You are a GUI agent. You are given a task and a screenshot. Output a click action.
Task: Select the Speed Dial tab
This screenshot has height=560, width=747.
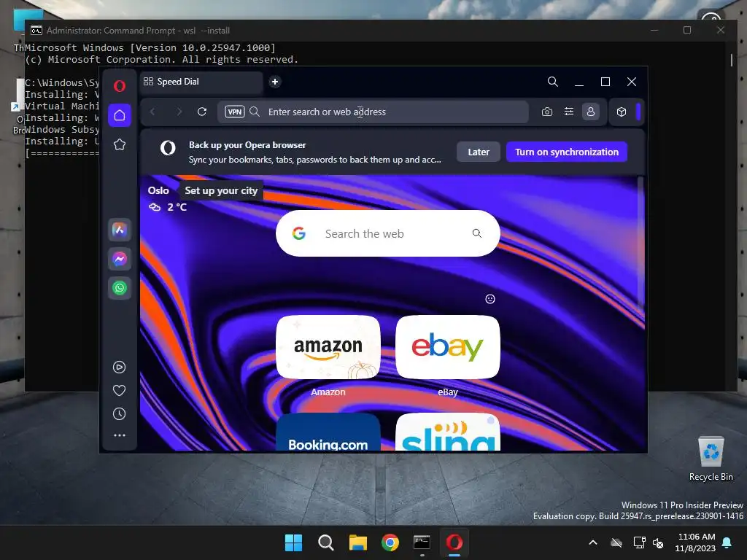pyautogui.click(x=201, y=82)
